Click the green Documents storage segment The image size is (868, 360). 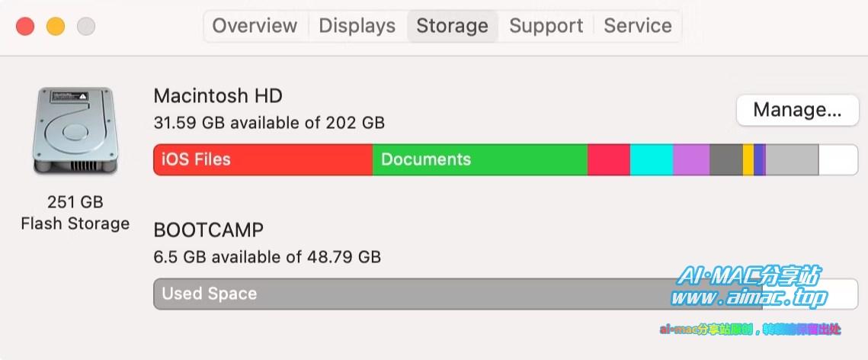(x=480, y=159)
